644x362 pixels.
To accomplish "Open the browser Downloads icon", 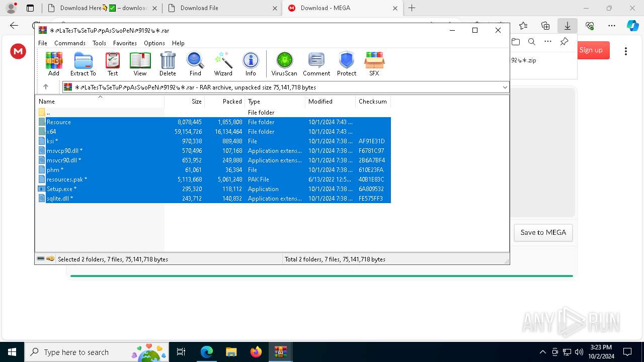I will 568,26.
